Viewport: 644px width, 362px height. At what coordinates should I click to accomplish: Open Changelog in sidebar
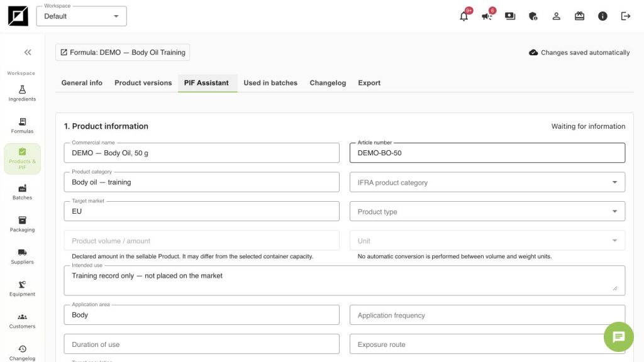(22, 353)
